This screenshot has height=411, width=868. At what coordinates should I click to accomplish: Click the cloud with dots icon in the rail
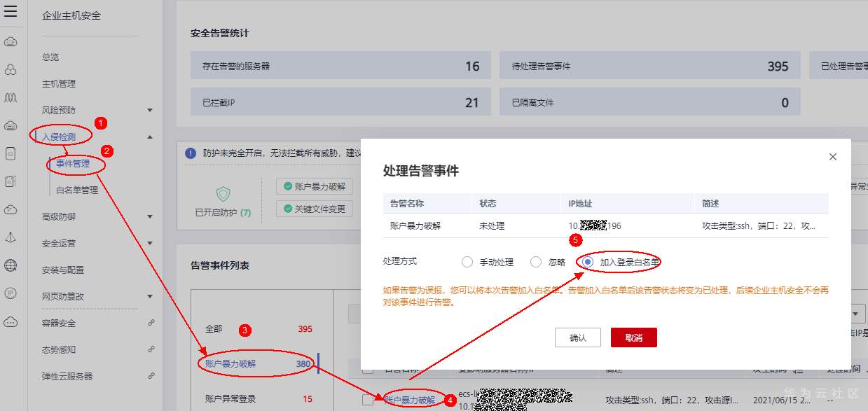[x=11, y=322]
